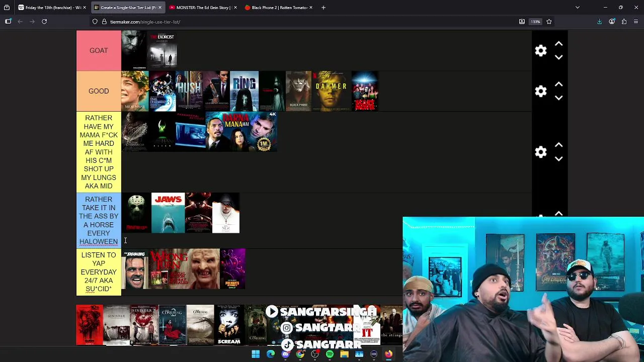Image resolution: width=644 pixels, height=362 pixels.
Task: Open Spotify from the taskbar
Action: (x=330, y=354)
